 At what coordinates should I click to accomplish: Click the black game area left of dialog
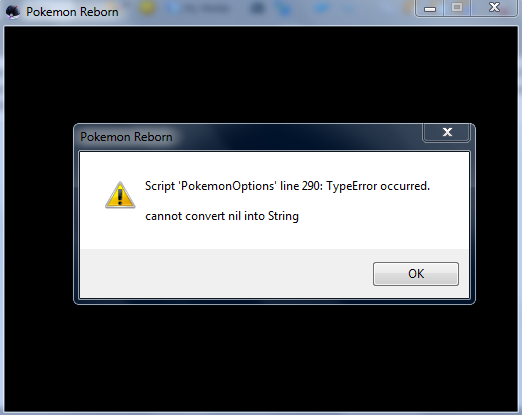tap(39, 213)
